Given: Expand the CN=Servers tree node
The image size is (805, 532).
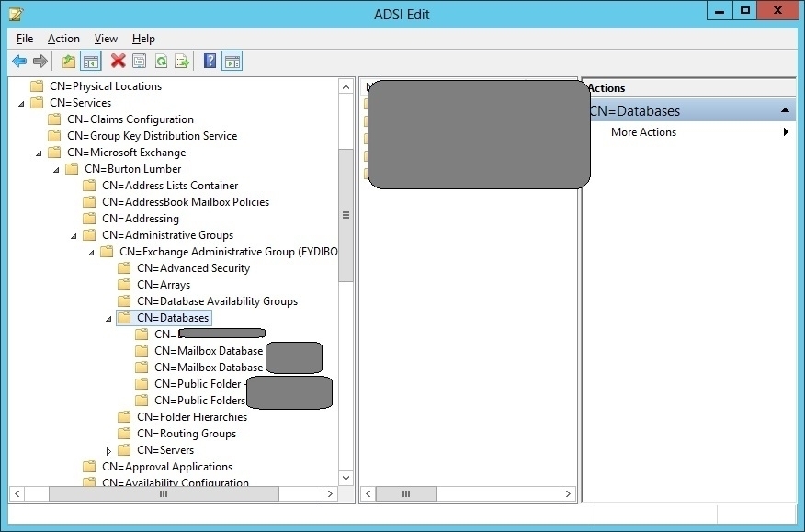Looking at the screenshot, I should pyautogui.click(x=108, y=449).
